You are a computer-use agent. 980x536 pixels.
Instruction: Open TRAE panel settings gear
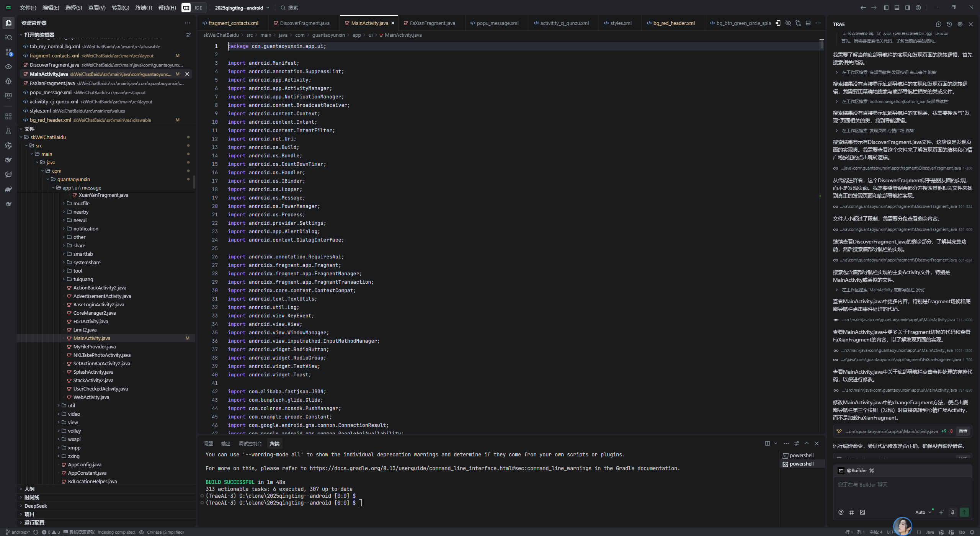(960, 24)
